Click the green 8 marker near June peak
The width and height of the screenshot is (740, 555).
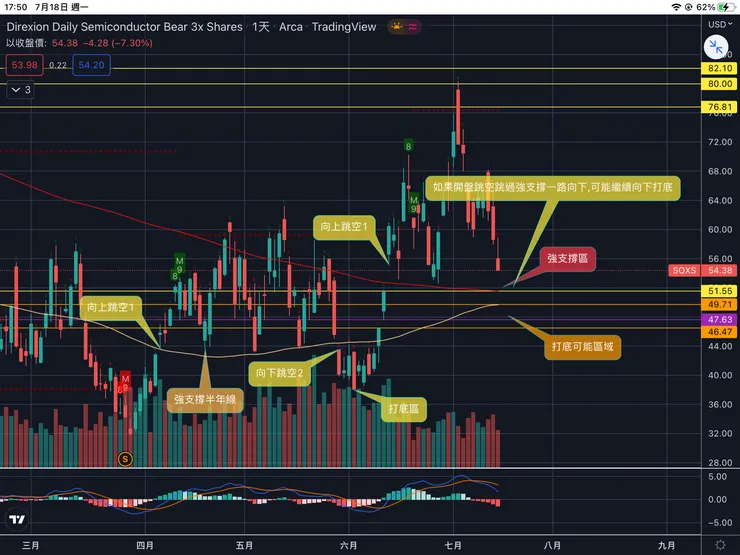coord(408,146)
